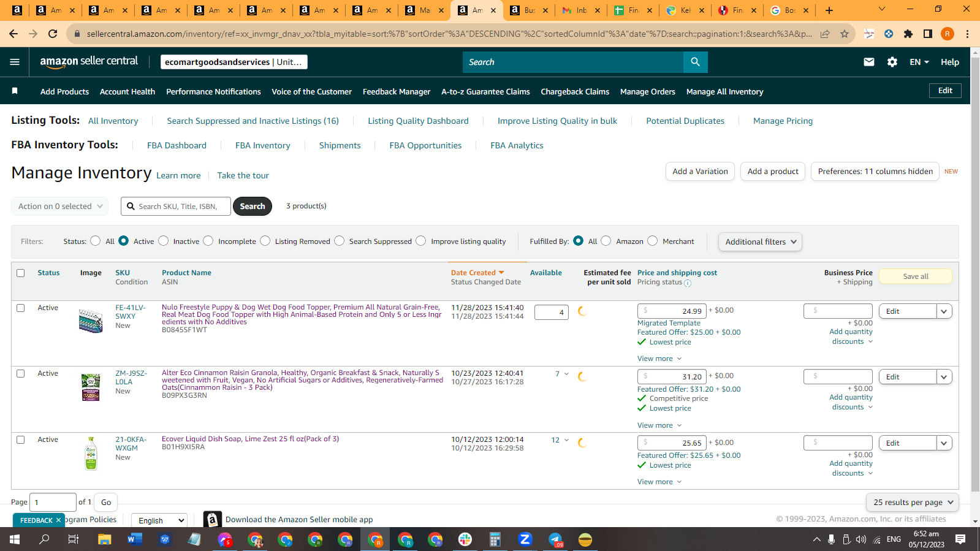The image size is (980, 551).
Task: Open Listing Quality Dashboard tool
Action: (418, 121)
